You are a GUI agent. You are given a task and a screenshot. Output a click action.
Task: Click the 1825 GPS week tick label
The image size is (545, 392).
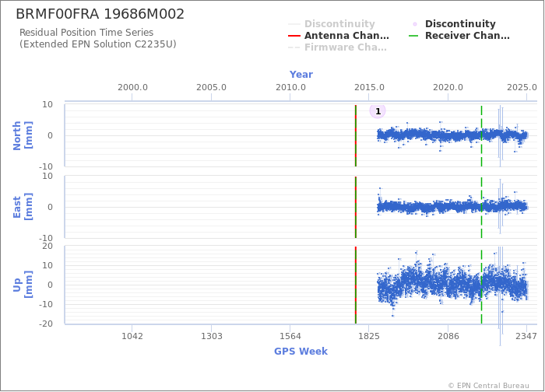369,336
